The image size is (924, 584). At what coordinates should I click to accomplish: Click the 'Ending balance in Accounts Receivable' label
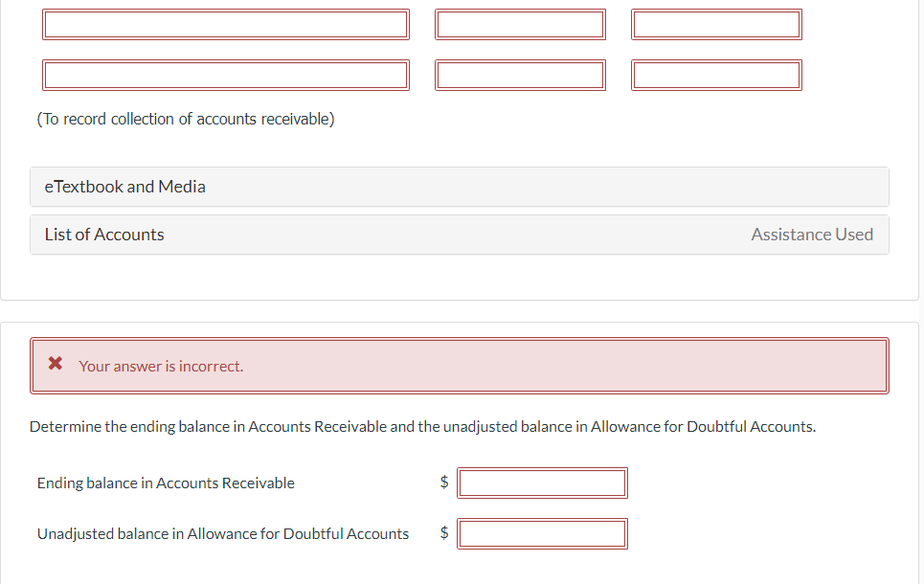pyautogui.click(x=166, y=483)
